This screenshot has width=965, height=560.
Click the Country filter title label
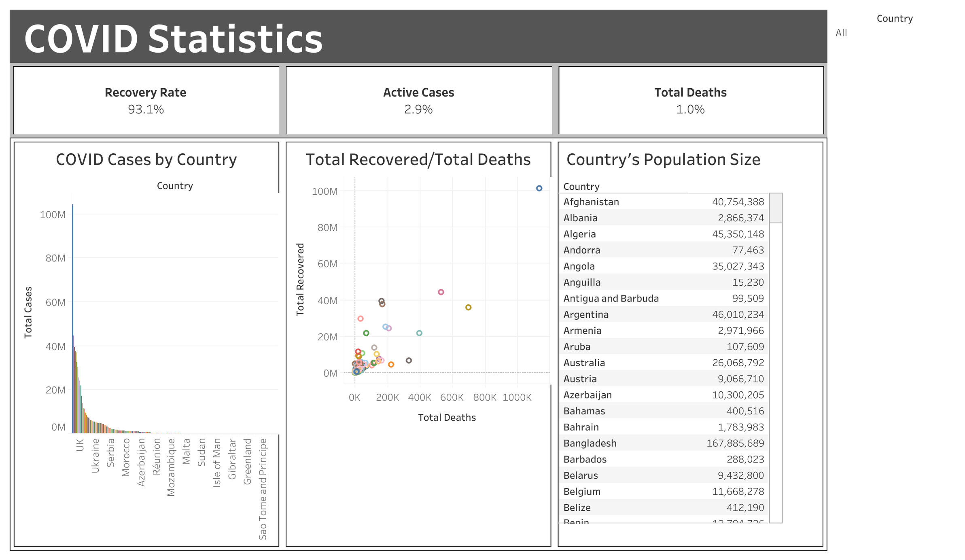click(x=894, y=19)
